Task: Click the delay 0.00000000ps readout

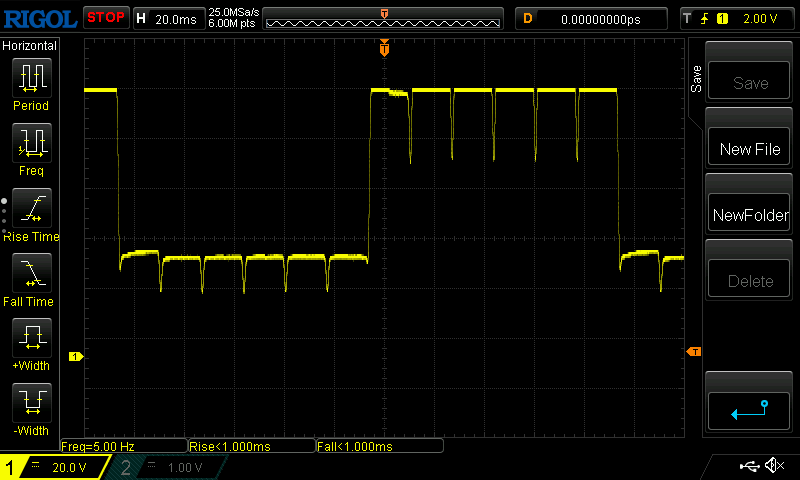Action: click(x=601, y=19)
